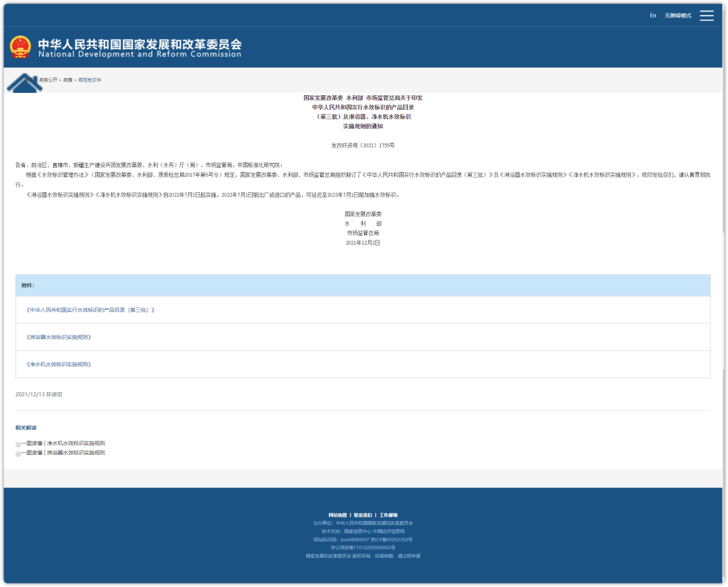Image resolution: width=728 pixels, height=587 pixels.
Task: Open attachment 《净水机水效标识实施规则》
Action: click(x=58, y=364)
